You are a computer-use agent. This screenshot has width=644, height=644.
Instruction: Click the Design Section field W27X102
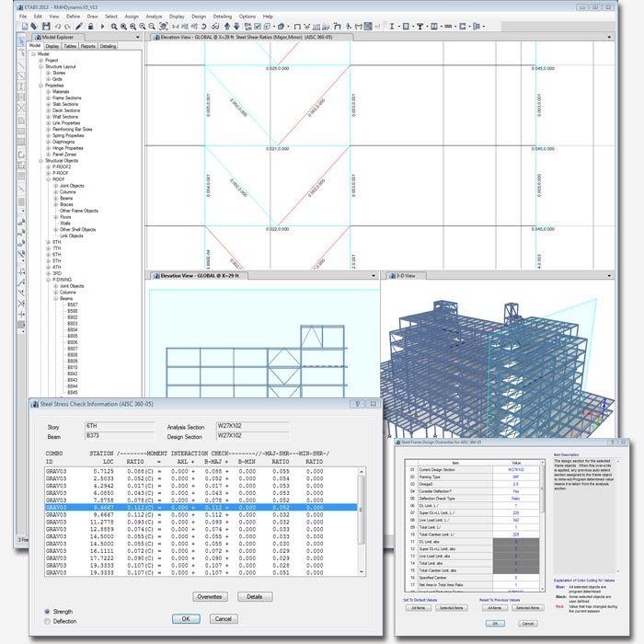tap(253, 436)
